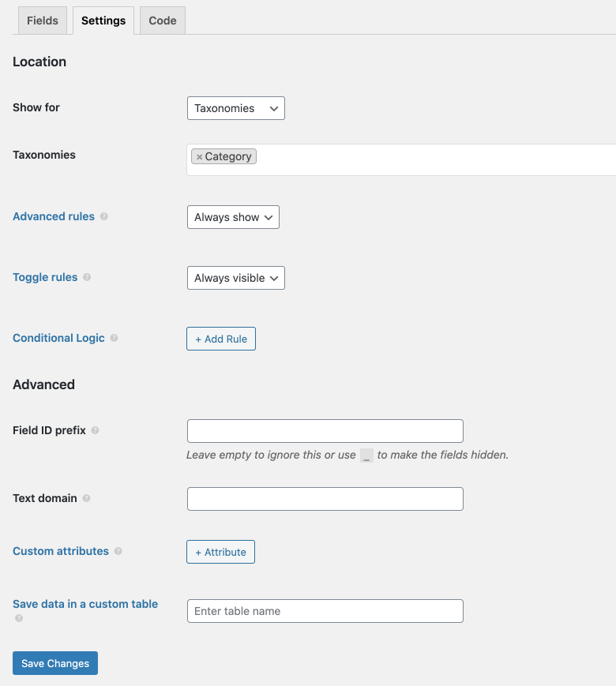Focus the Text domain input field
The height and width of the screenshot is (686, 616).
pos(325,499)
